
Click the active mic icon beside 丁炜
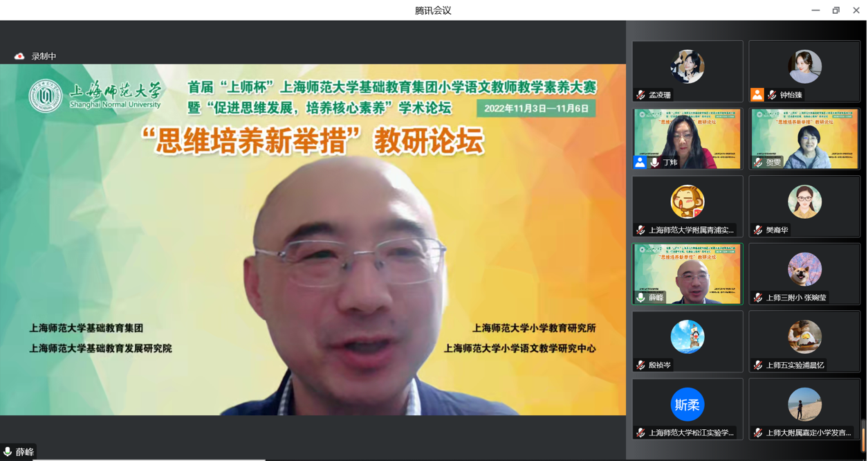click(x=654, y=162)
